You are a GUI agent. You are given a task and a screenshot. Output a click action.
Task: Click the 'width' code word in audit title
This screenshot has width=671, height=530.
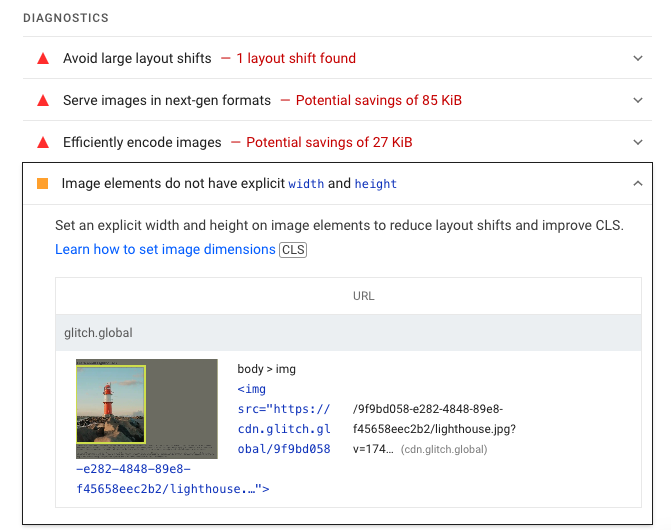[306, 184]
